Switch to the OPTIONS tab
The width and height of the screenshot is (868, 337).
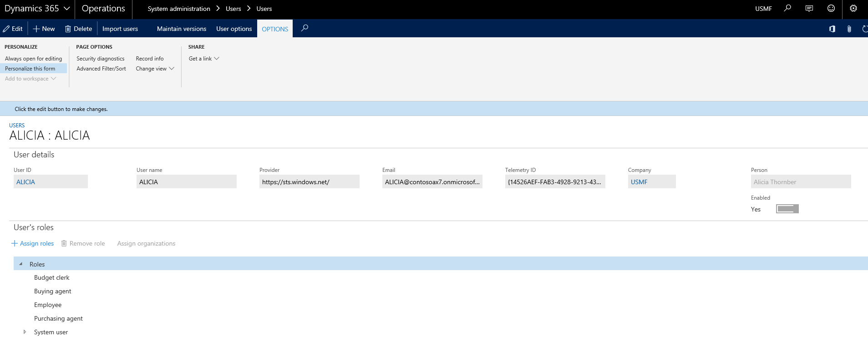click(x=275, y=29)
